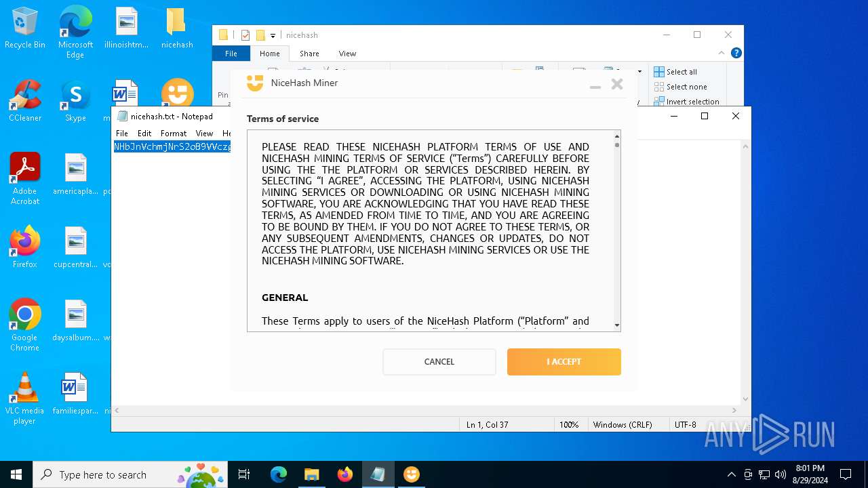Viewport: 868px width, 488px height.
Task: Select the nicehash folder on desktop
Action: tap(176, 28)
